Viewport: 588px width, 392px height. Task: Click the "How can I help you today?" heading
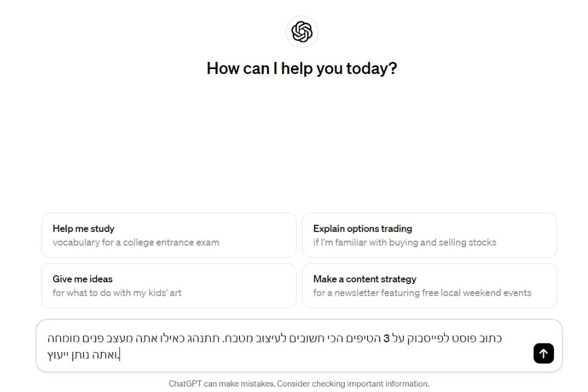click(302, 68)
